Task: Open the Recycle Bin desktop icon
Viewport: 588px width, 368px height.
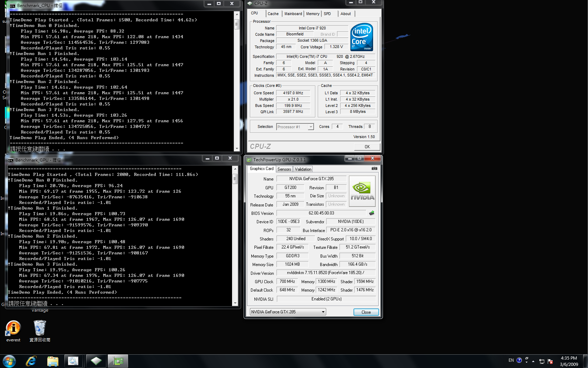Action: tap(40, 331)
